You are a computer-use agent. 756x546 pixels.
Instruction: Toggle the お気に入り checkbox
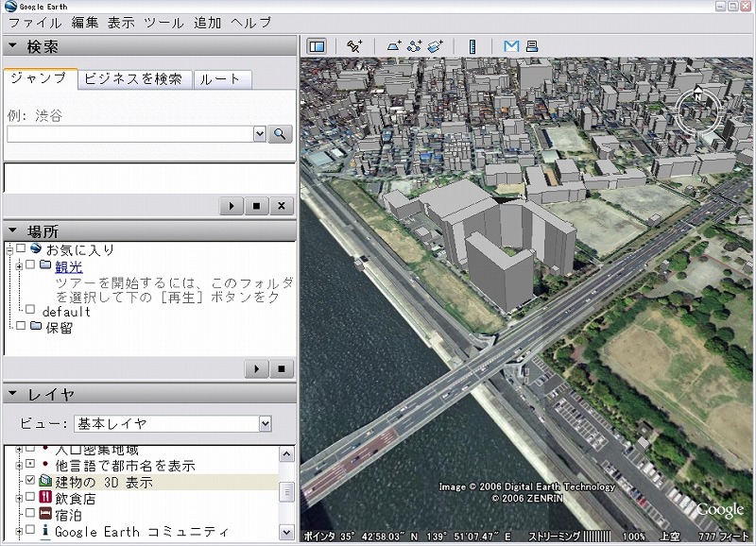pyautogui.click(x=21, y=248)
